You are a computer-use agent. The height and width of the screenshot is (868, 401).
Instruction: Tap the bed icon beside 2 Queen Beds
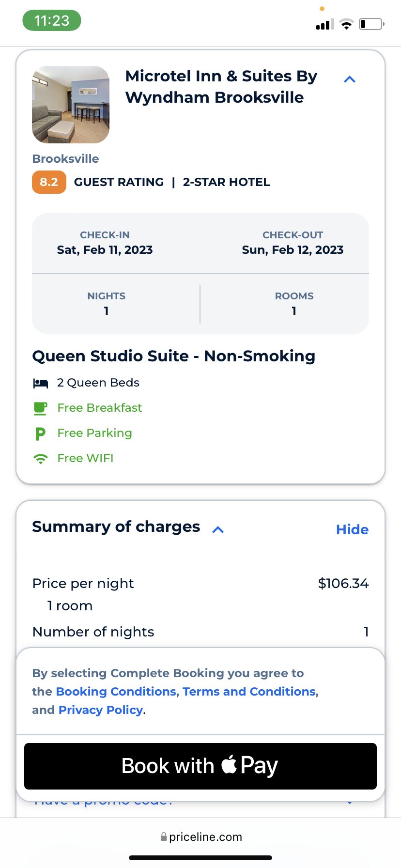pos(41,384)
